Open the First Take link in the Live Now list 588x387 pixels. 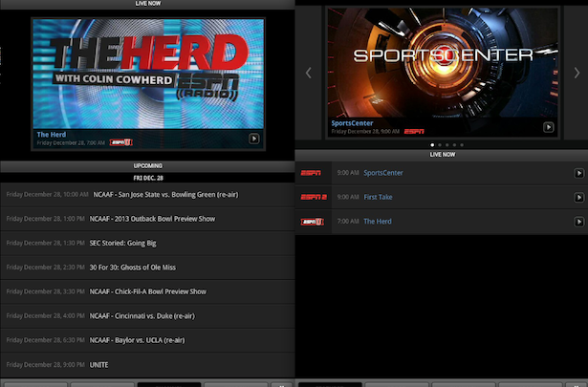click(378, 197)
